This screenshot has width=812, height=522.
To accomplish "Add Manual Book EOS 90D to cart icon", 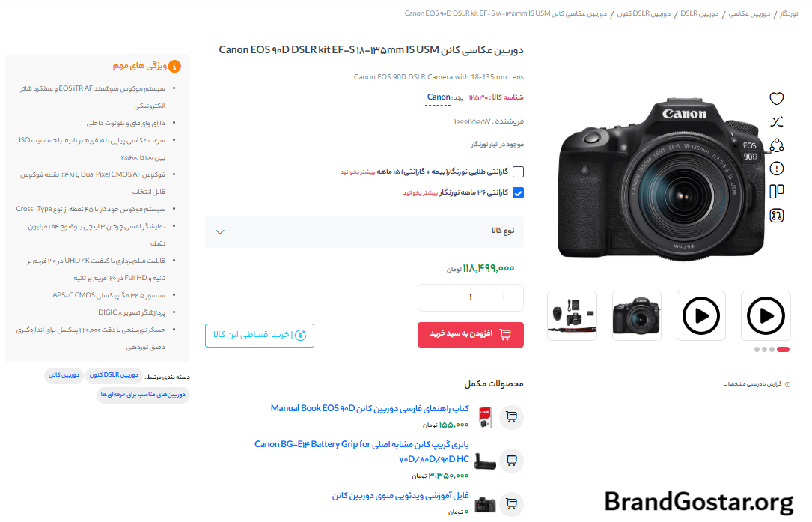I will [x=512, y=416].
